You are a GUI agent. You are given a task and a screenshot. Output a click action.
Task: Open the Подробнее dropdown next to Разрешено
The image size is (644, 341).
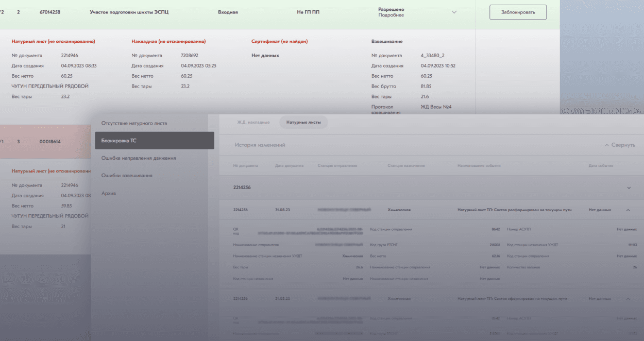point(454,11)
